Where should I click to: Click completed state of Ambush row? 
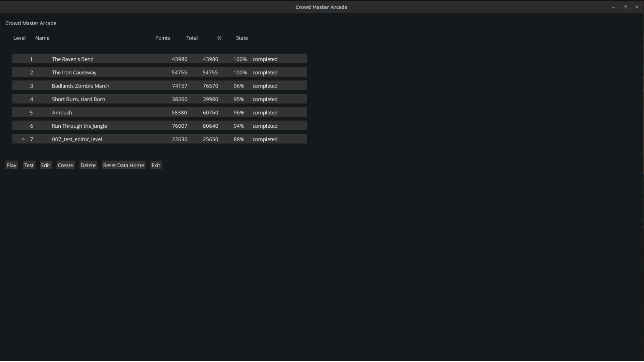tap(265, 113)
